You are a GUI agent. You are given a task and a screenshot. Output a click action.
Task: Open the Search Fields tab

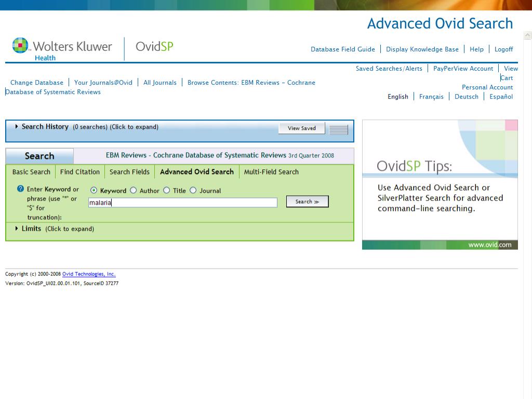point(129,171)
